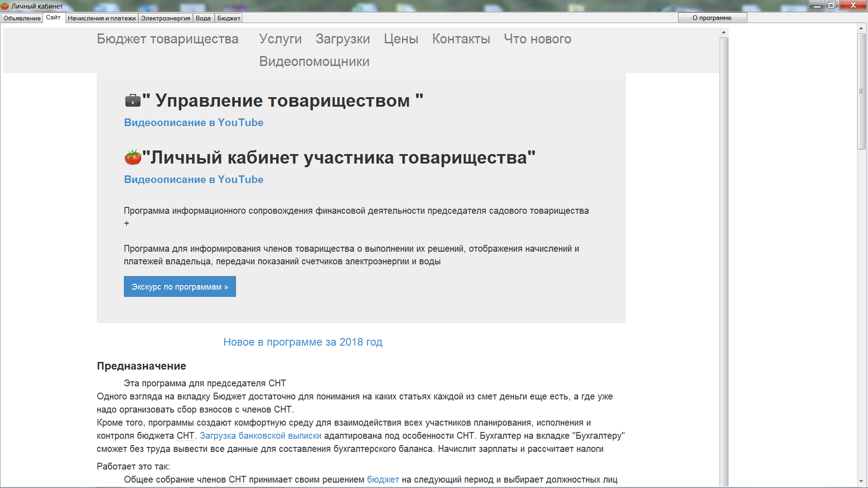Select the Электроэнергия tab
The height and width of the screenshot is (488, 868).
(165, 18)
